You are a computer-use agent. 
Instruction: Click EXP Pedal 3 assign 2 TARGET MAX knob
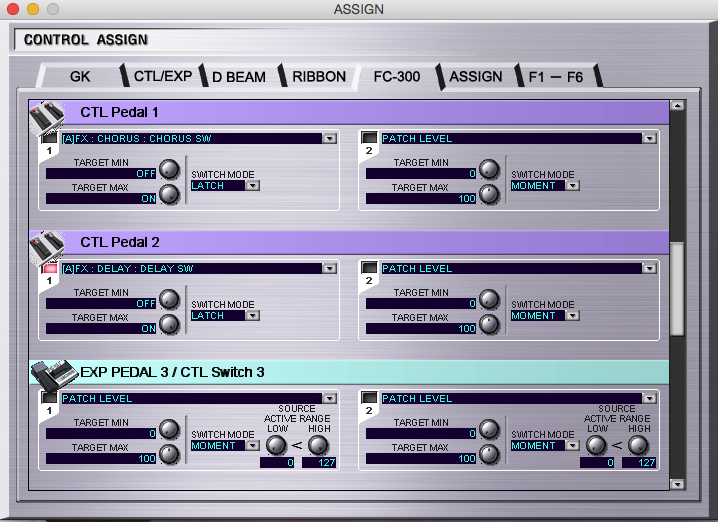pos(489,454)
